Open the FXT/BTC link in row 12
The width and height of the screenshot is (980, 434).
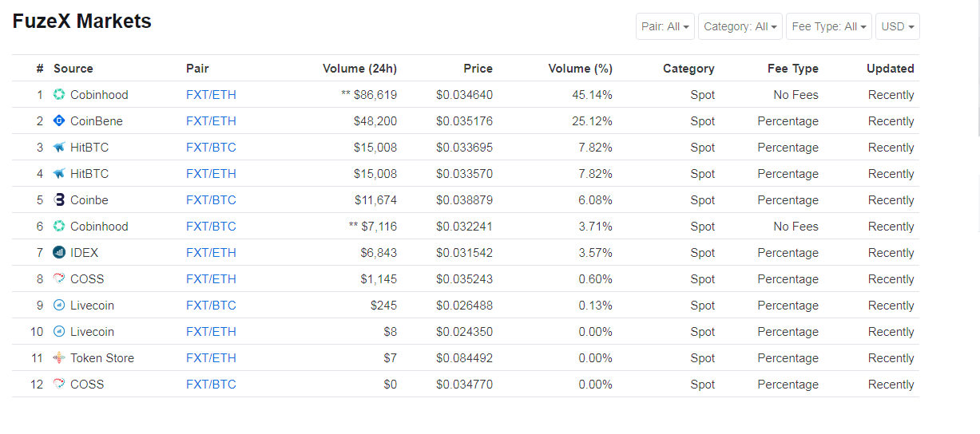[211, 385]
